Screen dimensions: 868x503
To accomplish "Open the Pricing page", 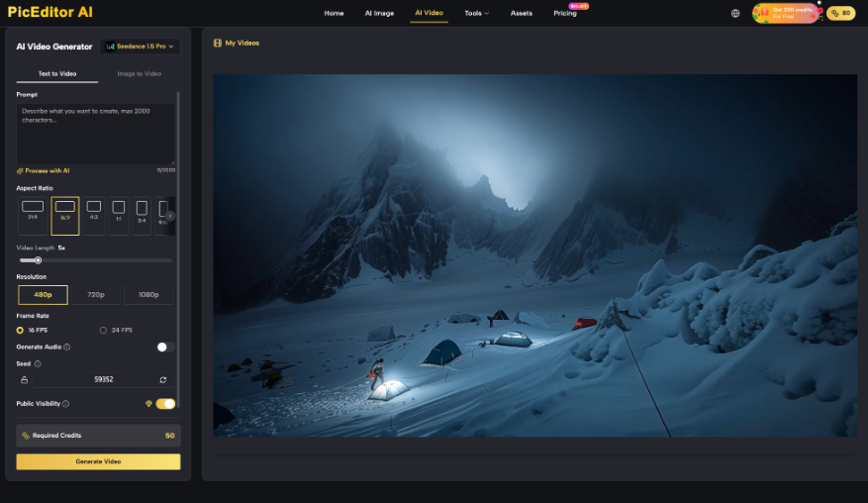I will tap(565, 13).
